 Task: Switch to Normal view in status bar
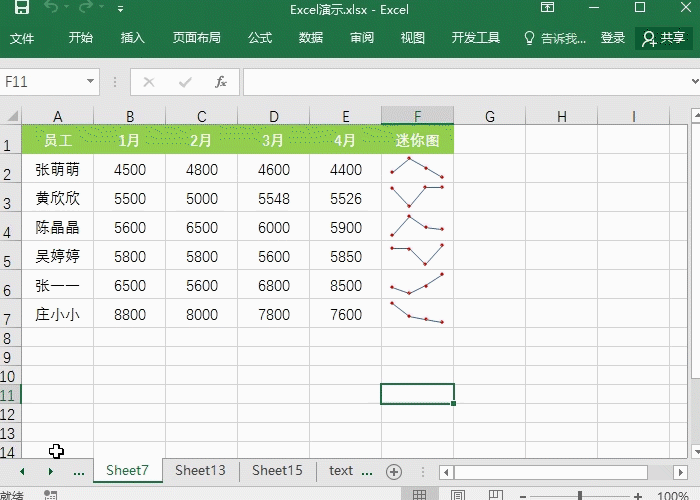pyautogui.click(x=420, y=495)
